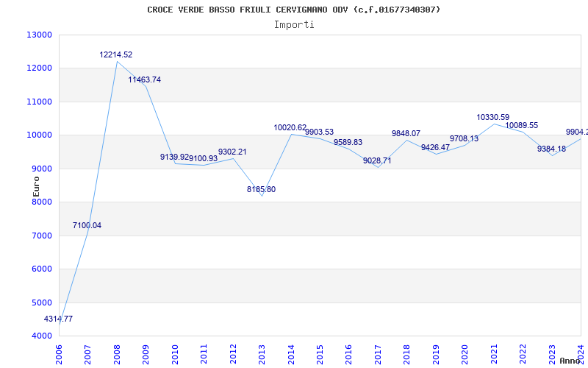The width and height of the screenshot is (588, 368).
Task: Select year 2021 on the x-axis
Action: coord(493,354)
